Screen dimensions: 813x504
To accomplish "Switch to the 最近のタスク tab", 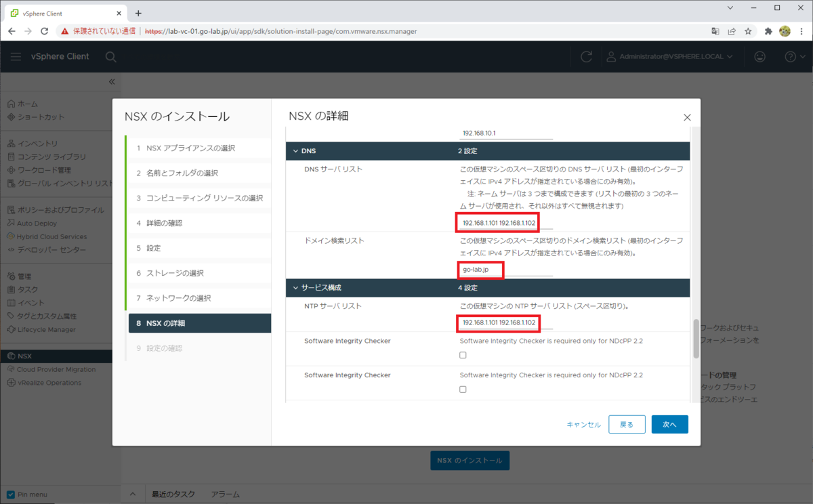I will [173, 495].
